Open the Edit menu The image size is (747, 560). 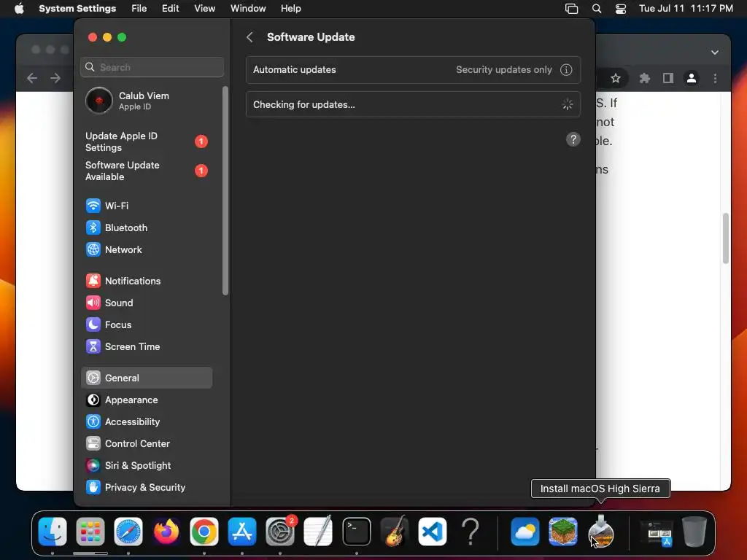point(170,9)
